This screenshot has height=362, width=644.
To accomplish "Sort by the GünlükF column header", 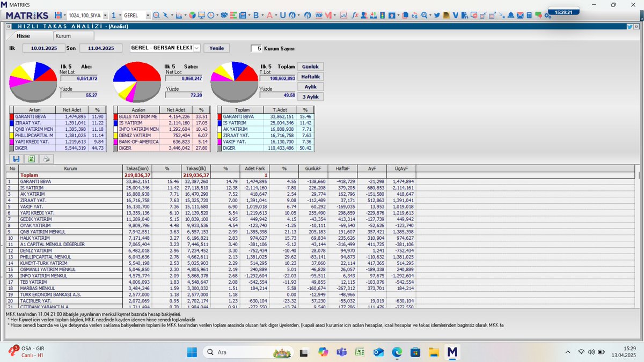I will tap(313, 168).
